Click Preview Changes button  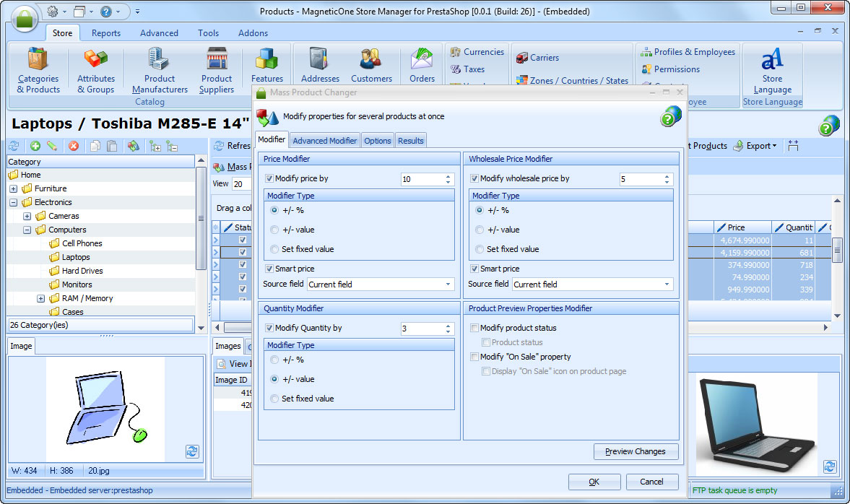[x=636, y=451]
